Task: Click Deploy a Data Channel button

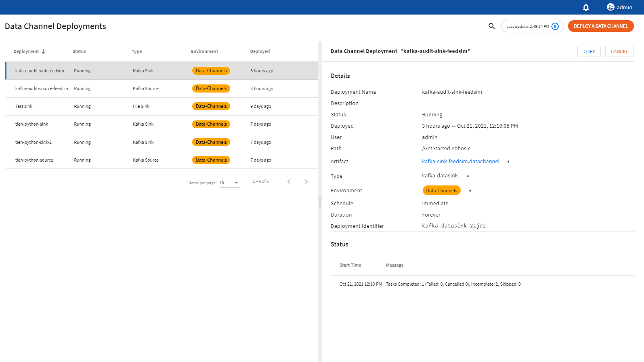Action: 600,26
